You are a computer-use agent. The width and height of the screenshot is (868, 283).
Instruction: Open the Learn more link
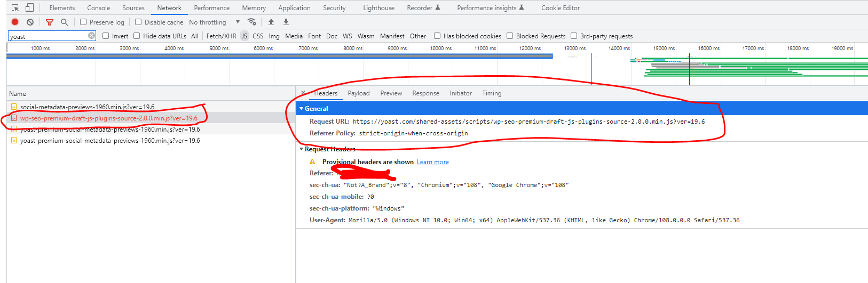[433, 162]
